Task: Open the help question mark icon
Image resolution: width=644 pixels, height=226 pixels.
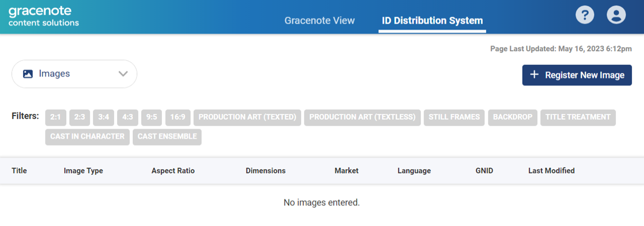Action: [x=584, y=15]
